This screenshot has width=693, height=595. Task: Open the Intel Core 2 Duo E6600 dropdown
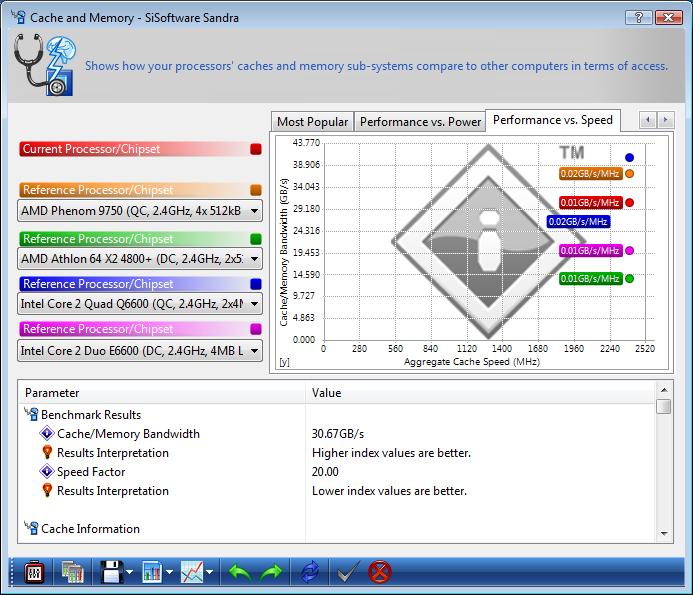pyautogui.click(x=140, y=351)
